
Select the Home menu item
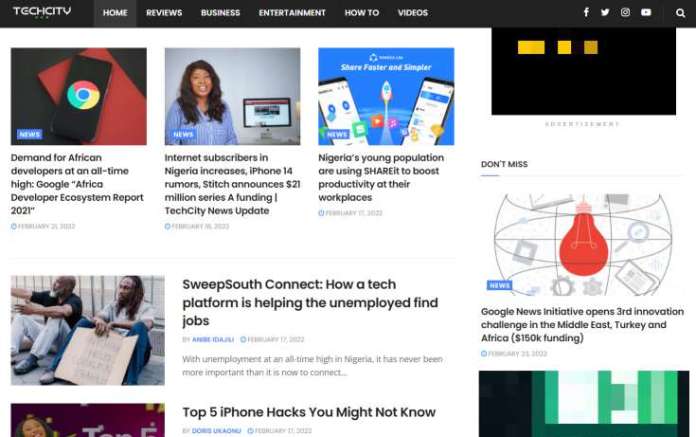tap(115, 13)
